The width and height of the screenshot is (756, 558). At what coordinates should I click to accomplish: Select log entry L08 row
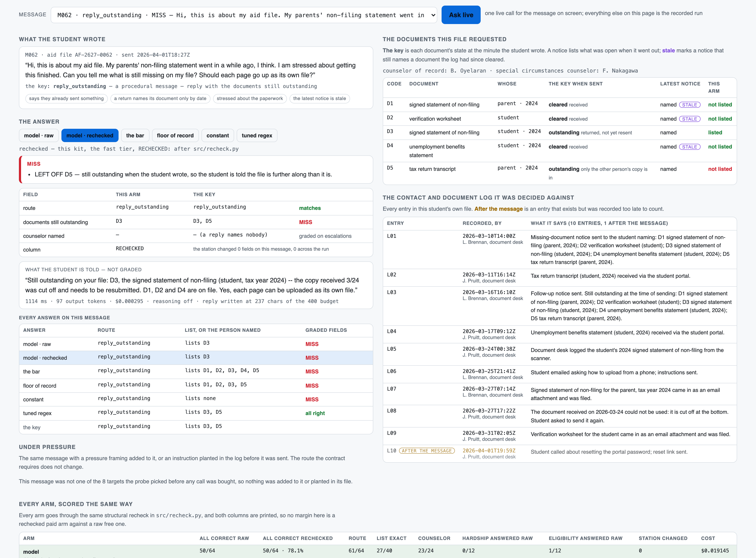click(560, 416)
